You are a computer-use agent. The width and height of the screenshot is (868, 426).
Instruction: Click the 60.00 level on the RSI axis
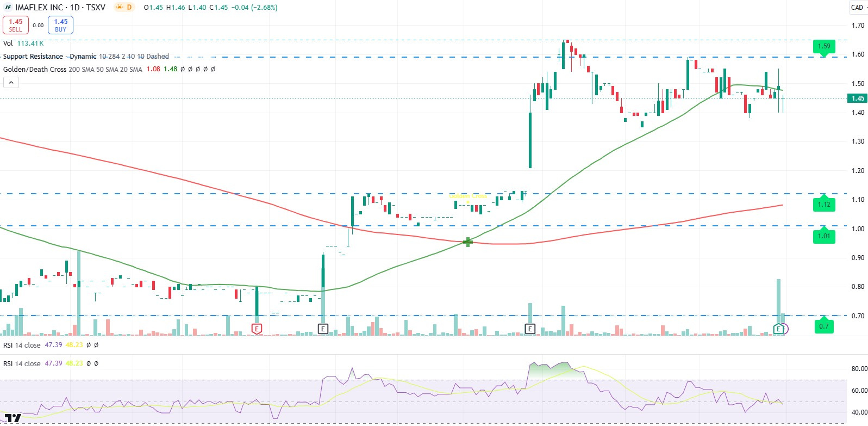[859, 391]
